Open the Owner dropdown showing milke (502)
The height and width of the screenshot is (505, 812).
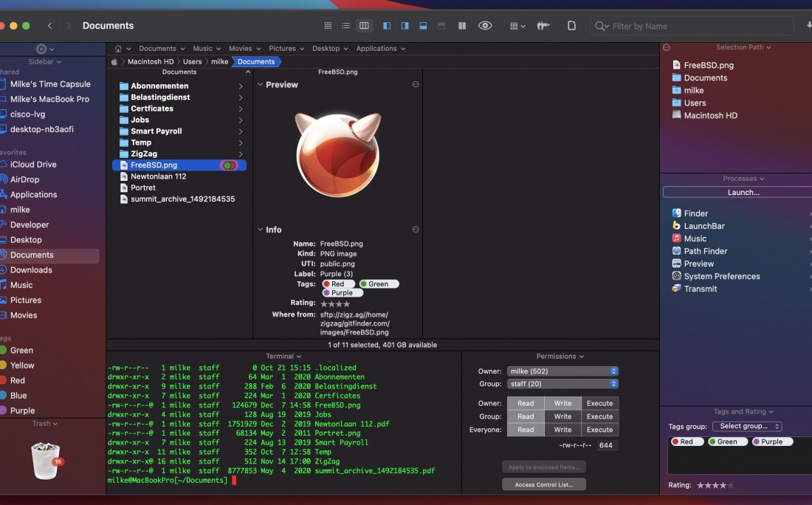point(562,371)
